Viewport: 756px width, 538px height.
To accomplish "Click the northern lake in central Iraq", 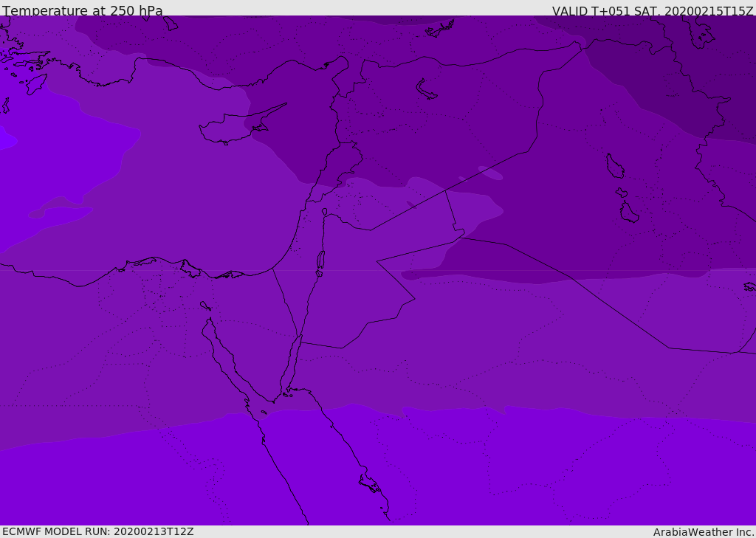I will coord(614,166).
